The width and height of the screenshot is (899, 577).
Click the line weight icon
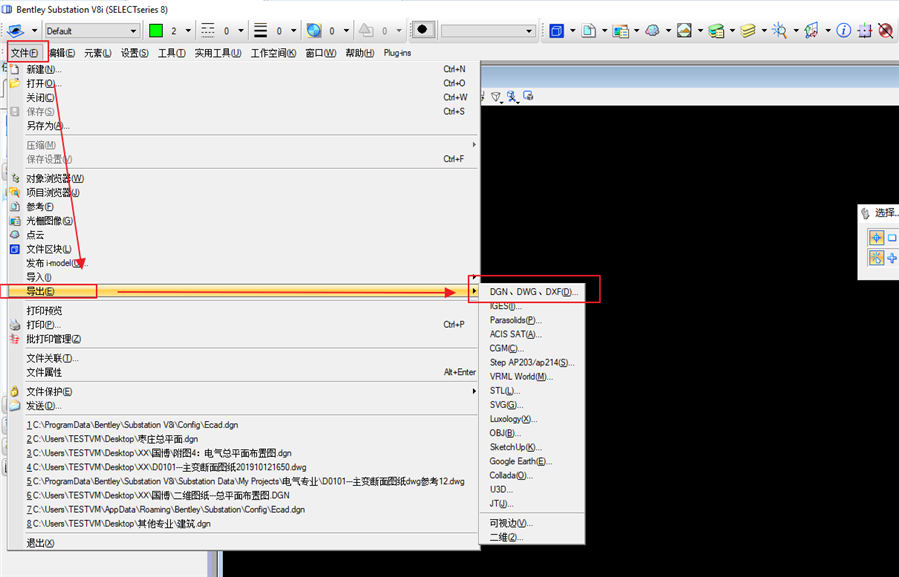pyautogui.click(x=260, y=30)
